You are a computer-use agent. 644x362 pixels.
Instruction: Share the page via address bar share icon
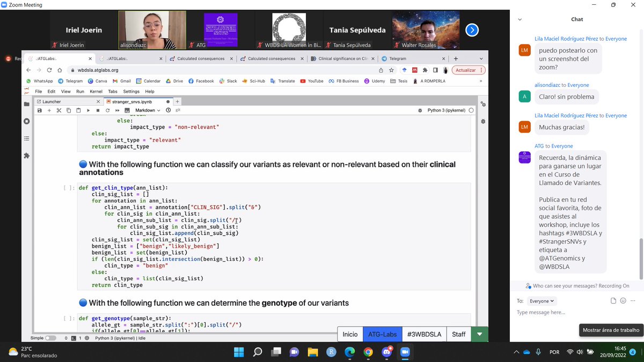click(x=381, y=70)
